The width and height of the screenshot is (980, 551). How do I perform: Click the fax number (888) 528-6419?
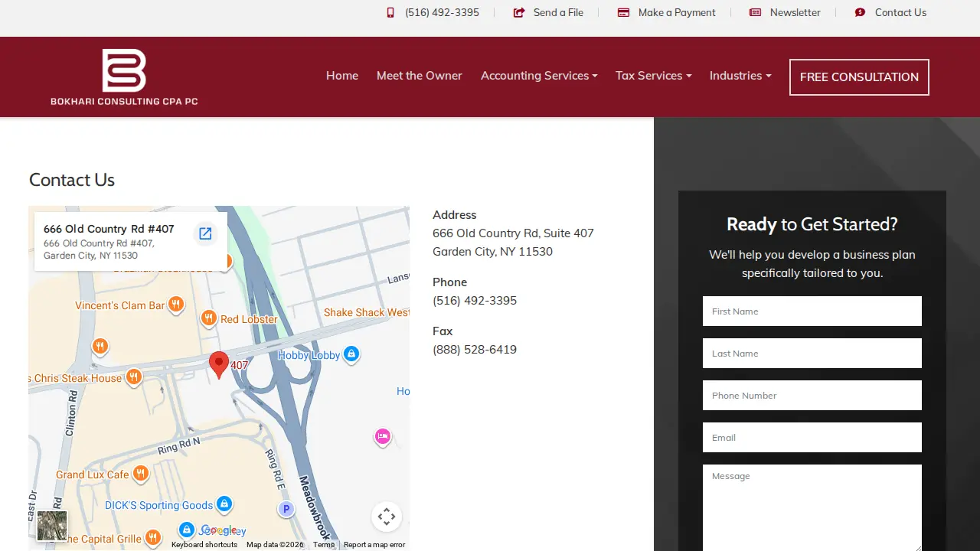tap(475, 350)
